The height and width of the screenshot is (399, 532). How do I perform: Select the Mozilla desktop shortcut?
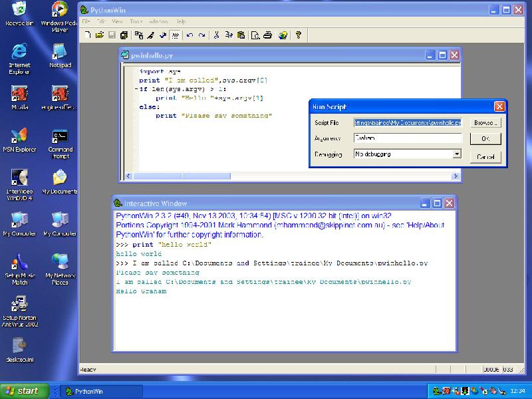click(19, 98)
